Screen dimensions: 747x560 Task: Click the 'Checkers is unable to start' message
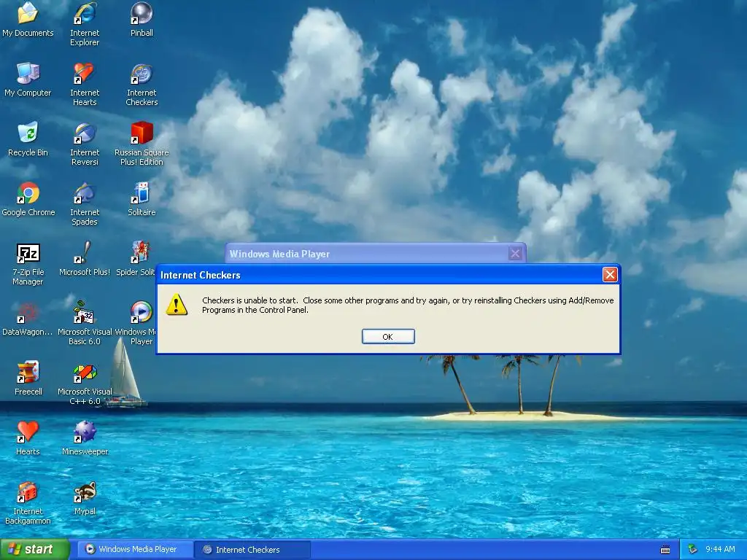pos(408,306)
